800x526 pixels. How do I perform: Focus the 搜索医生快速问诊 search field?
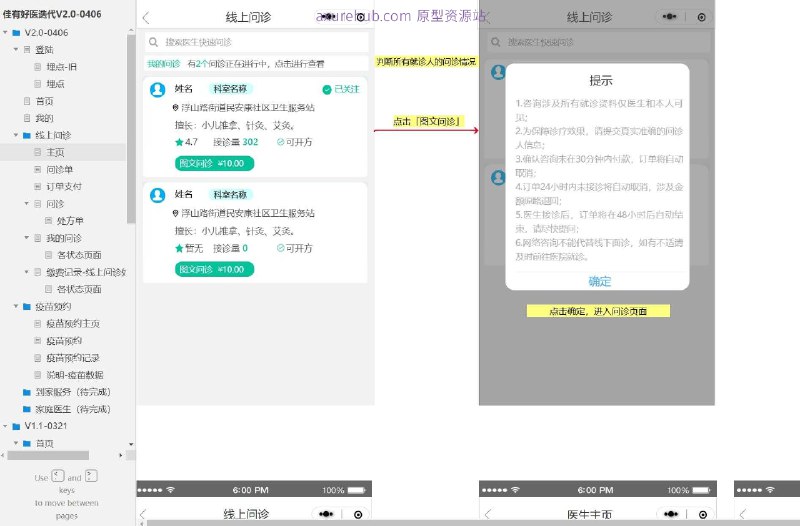256,42
